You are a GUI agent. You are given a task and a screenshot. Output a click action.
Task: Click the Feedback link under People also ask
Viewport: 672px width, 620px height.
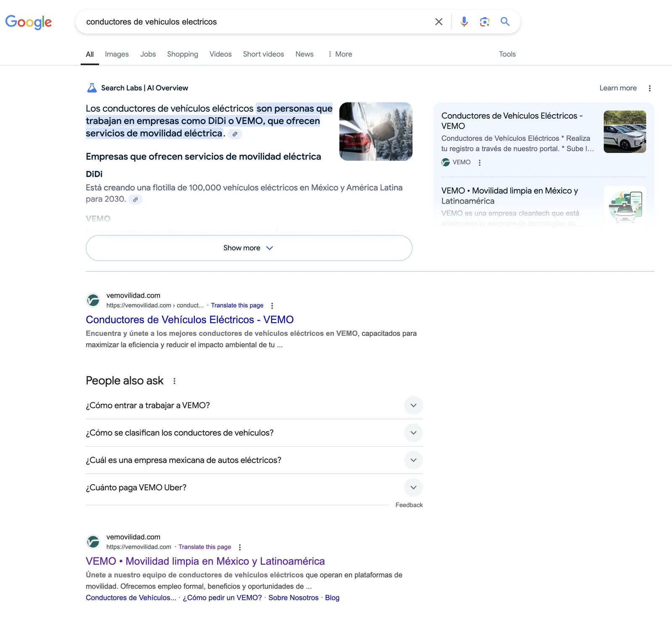[409, 505]
